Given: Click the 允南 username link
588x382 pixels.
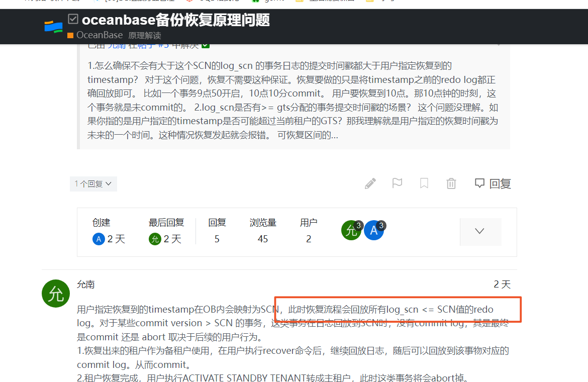Looking at the screenshot, I should [x=86, y=284].
